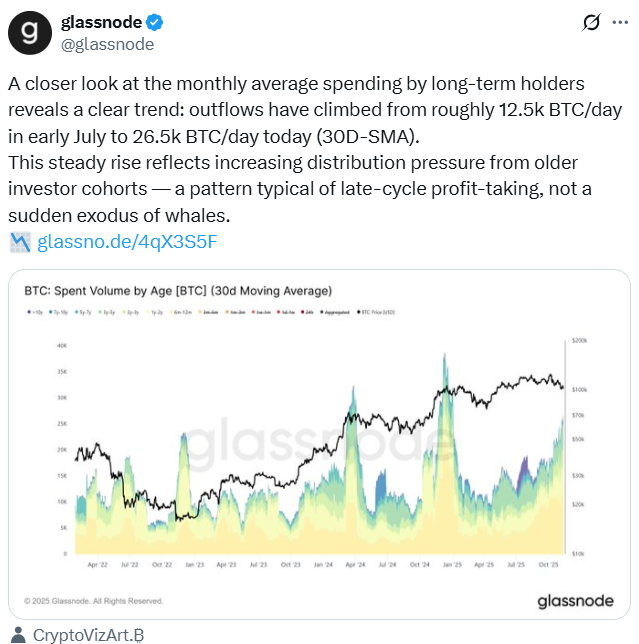Click the glassnode logo in chart footer
639x644 pixels.
pos(568,600)
